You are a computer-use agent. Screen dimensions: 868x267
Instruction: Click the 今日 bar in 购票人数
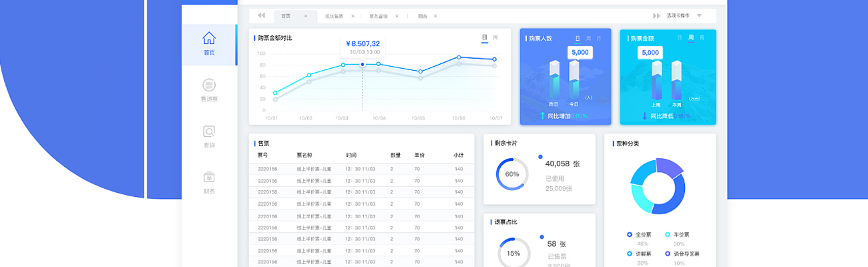[x=574, y=79]
